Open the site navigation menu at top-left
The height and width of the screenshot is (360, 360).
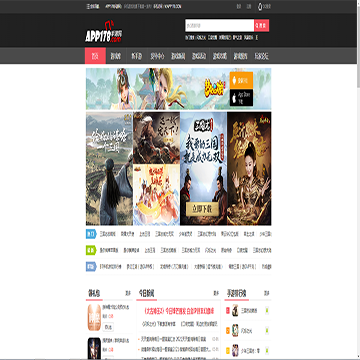point(93,6)
